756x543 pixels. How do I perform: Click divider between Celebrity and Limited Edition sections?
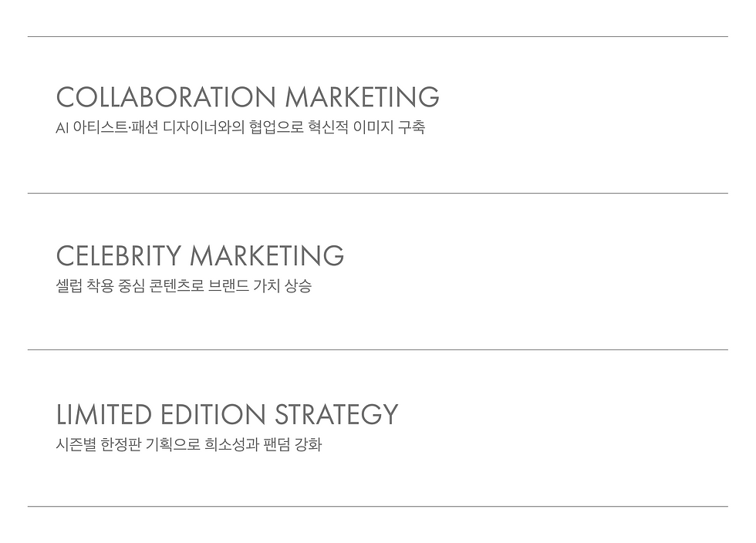click(x=377, y=349)
